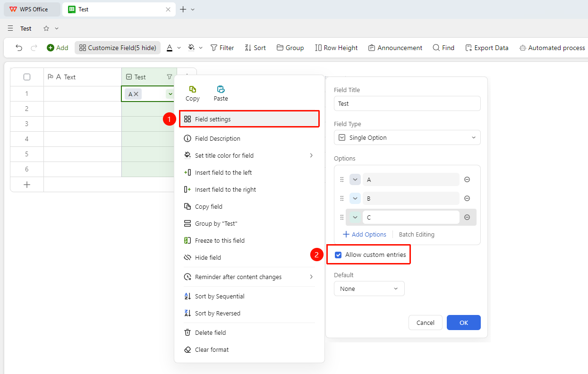588x374 pixels.
Task: Open the font color dropdown arrow
Action: pos(179,48)
